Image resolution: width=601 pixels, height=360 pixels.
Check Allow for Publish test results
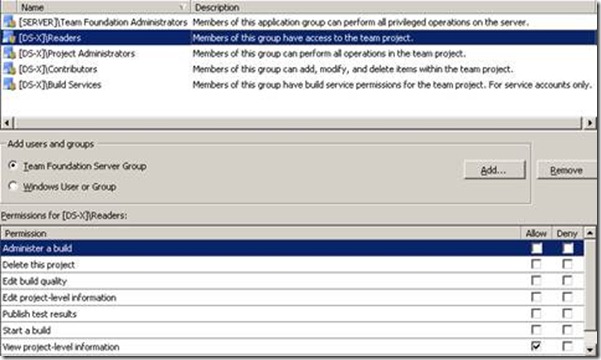coord(536,314)
